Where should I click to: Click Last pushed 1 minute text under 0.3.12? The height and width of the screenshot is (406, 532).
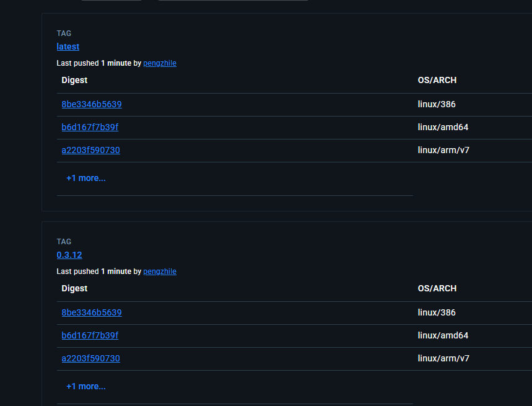[x=94, y=271]
